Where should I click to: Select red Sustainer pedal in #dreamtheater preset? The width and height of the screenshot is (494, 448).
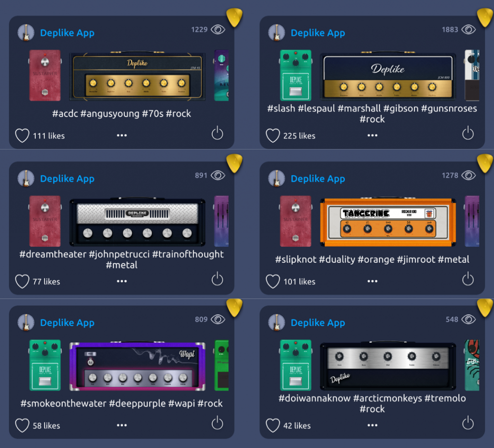tap(45, 221)
